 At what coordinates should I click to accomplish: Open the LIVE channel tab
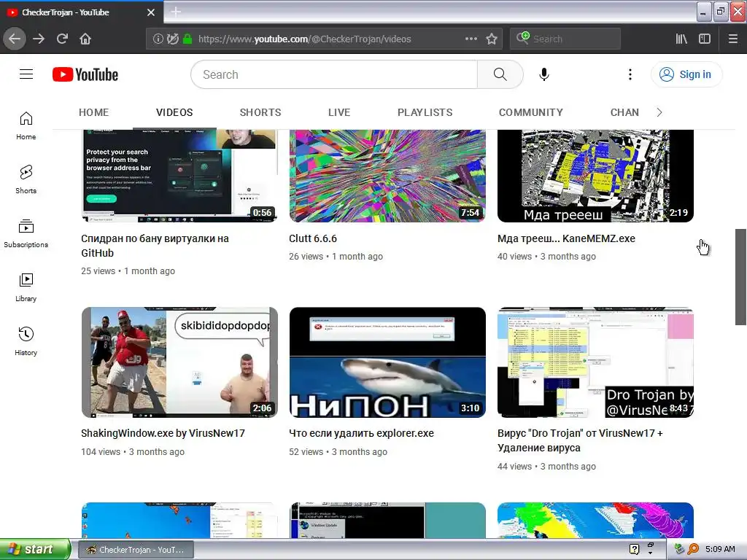click(x=339, y=112)
